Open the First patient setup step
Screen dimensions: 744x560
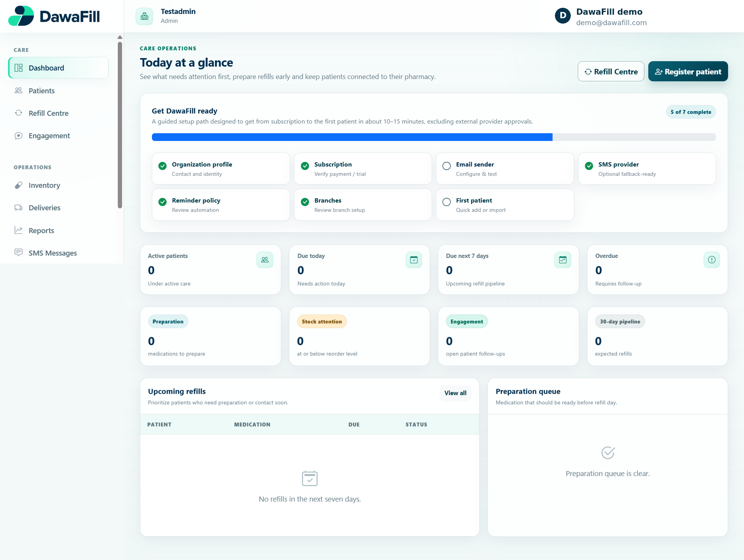click(x=505, y=205)
